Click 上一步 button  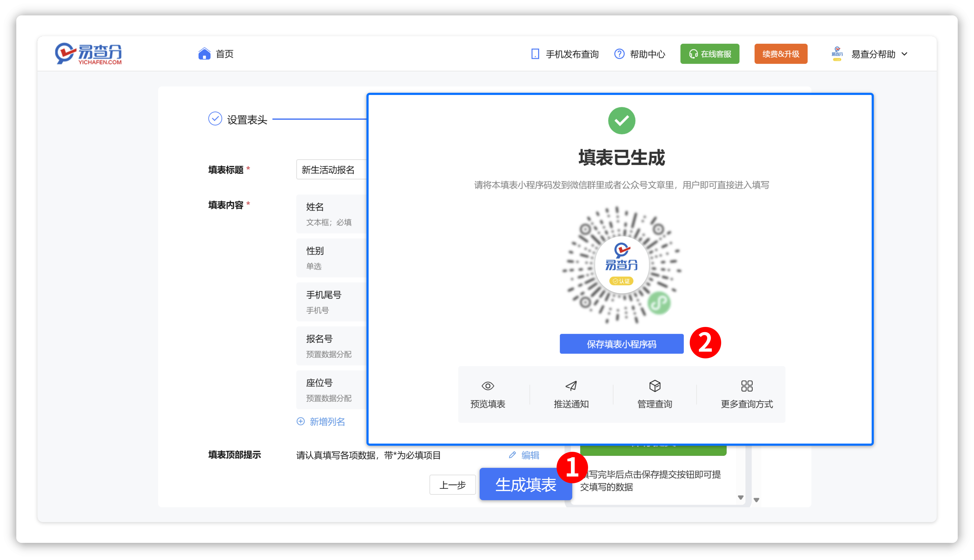(x=452, y=485)
